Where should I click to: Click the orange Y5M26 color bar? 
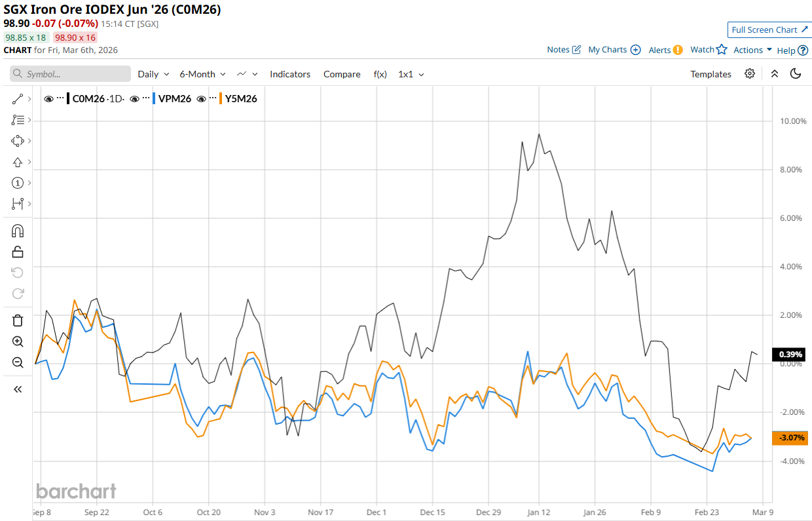(x=221, y=99)
